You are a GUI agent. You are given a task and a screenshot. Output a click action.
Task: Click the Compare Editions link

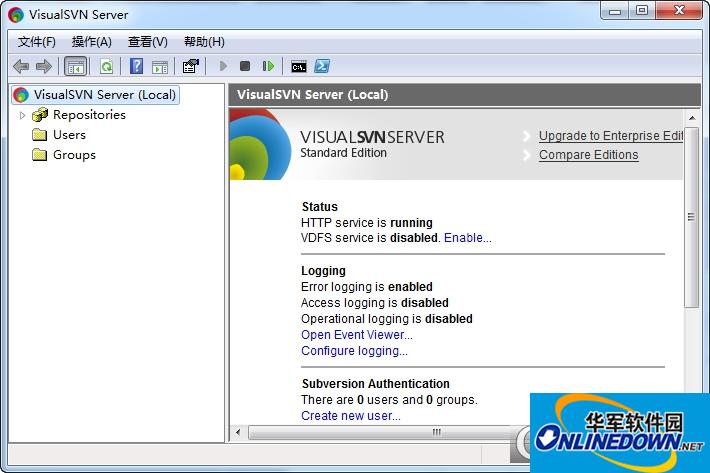pos(588,155)
